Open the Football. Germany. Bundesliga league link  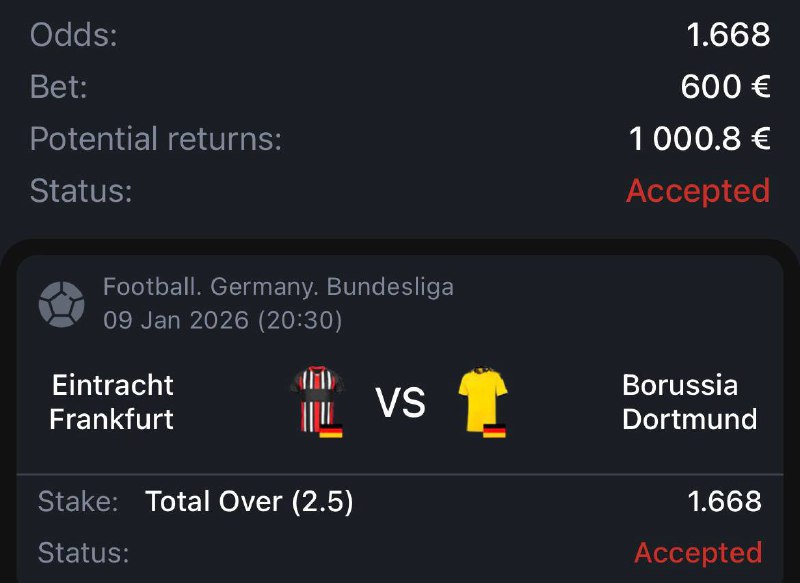click(278, 288)
